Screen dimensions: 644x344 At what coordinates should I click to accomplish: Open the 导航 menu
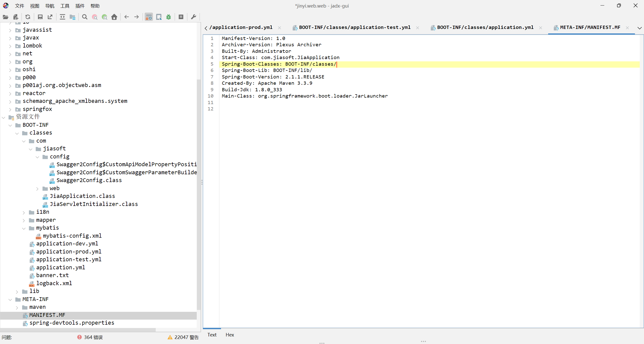pos(50,6)
